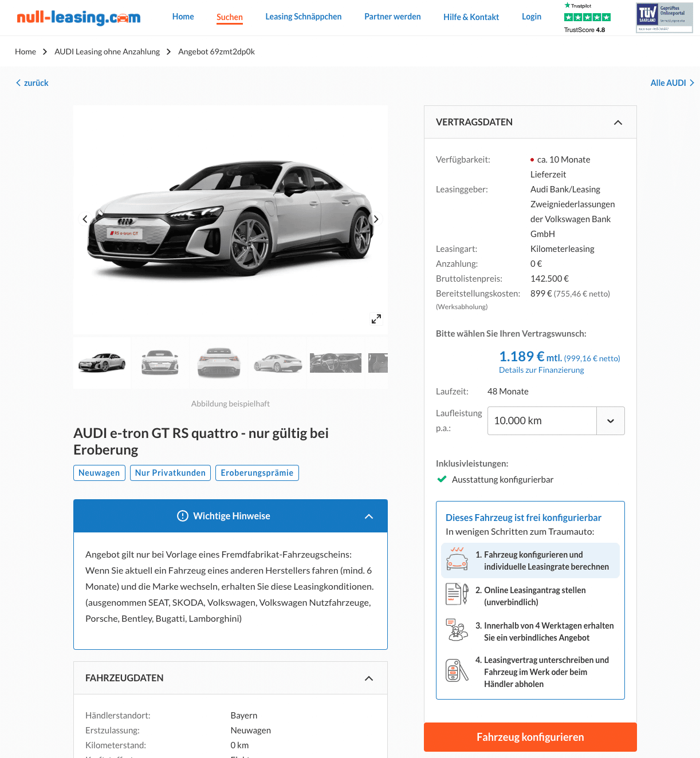Screen dimensions: 700x758
Task: Click the '899 €' Bereitstellungskosten value
Action: click(541, 294)
